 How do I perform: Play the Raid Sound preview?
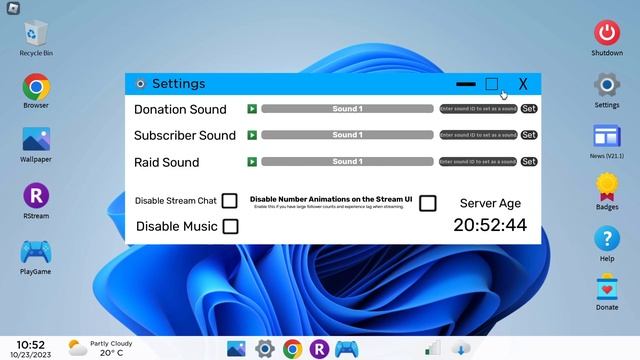click(252, 162)
